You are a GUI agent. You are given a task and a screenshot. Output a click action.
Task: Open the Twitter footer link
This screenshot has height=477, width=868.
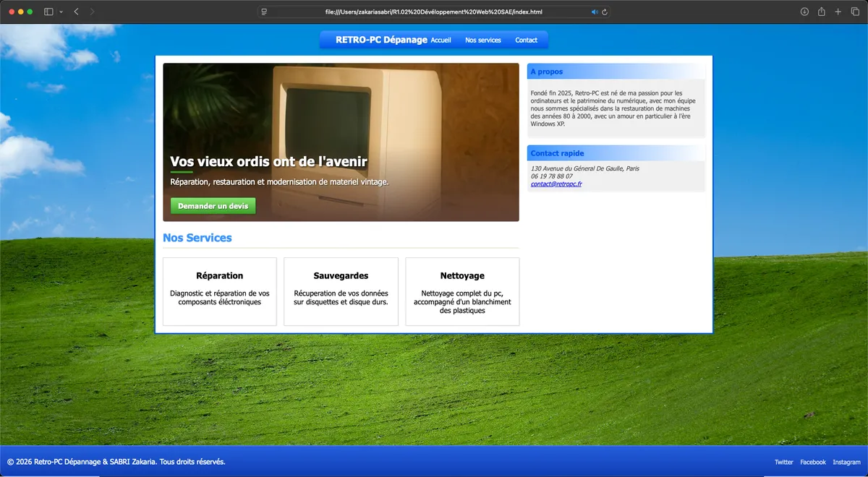784,462
